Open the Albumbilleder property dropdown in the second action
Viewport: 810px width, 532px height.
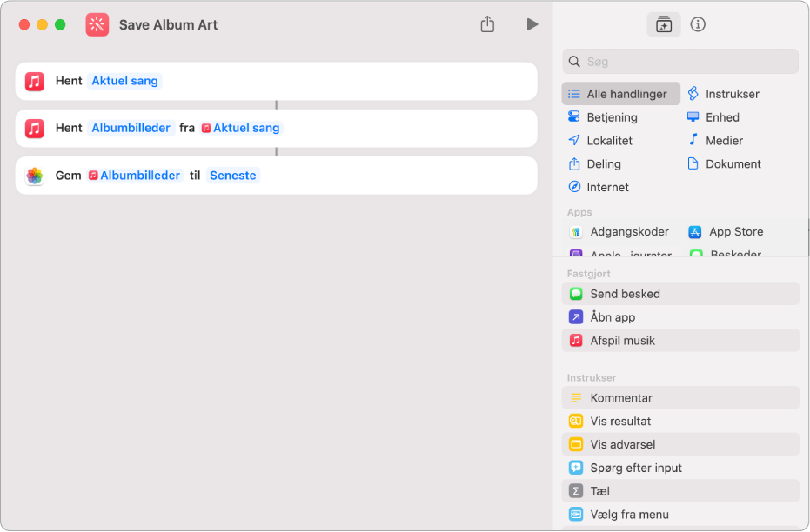(131, 128)
